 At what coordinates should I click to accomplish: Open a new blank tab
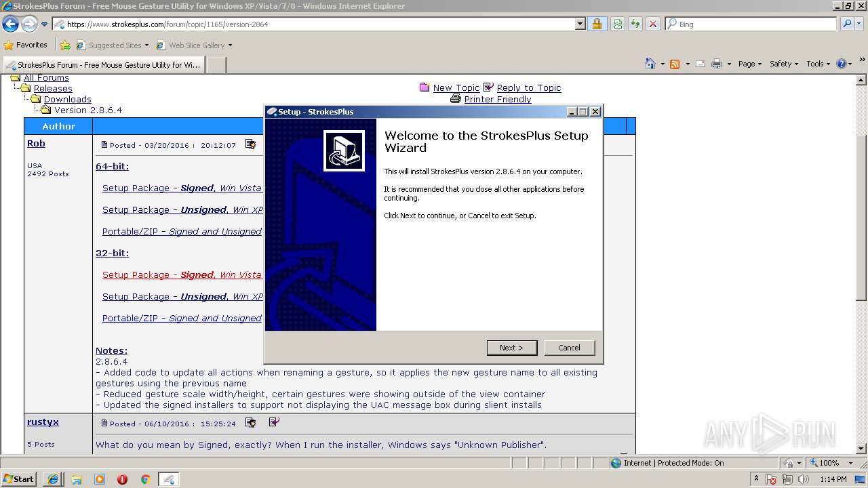tap(216, 65)
